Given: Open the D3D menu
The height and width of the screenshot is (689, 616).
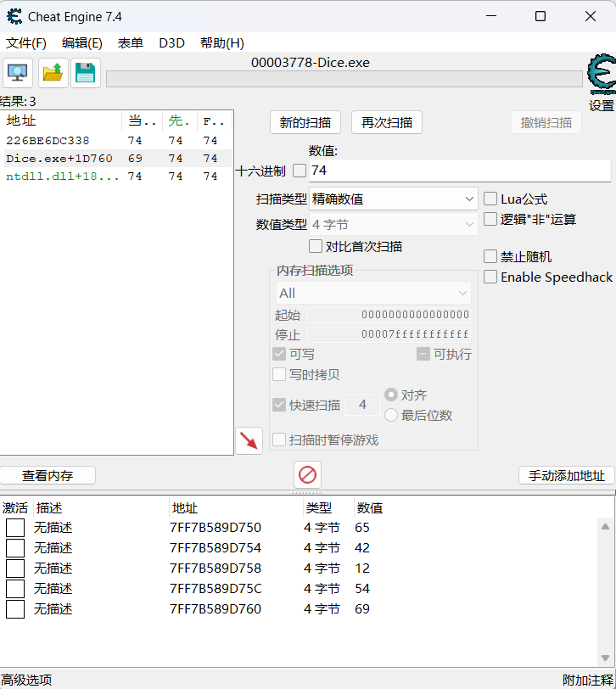Looking at the screenshot, I should 171,43.
